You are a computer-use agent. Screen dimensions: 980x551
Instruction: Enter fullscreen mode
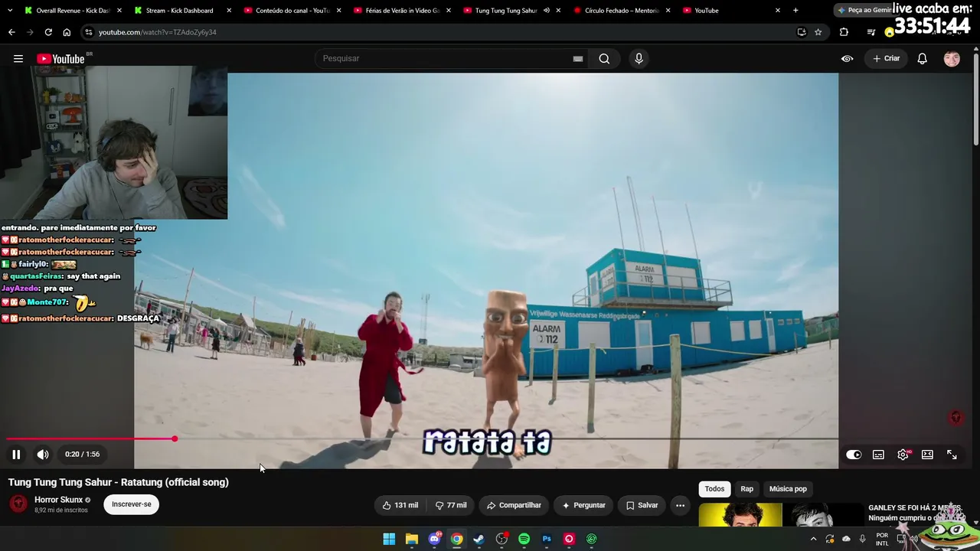pos(952,455)
